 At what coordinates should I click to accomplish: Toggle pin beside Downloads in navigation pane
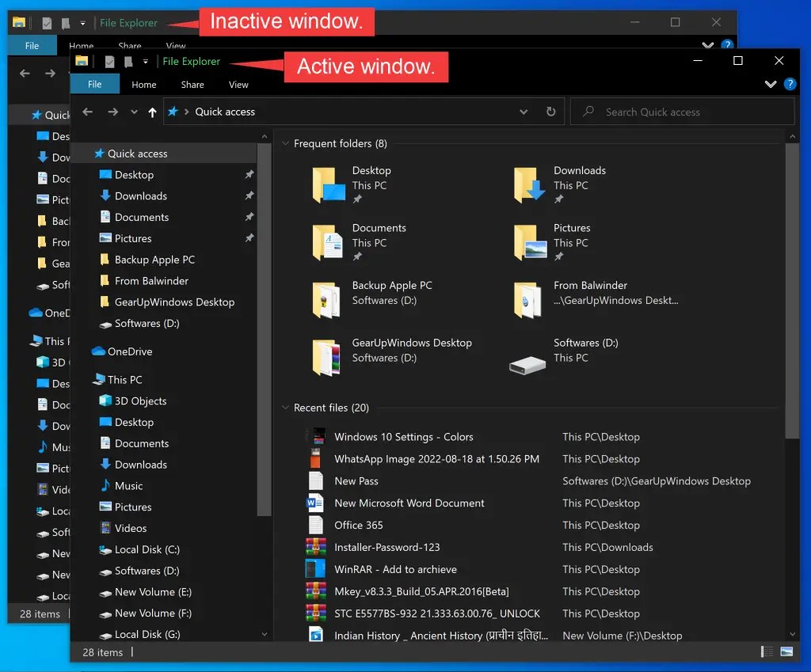[249, 196]
